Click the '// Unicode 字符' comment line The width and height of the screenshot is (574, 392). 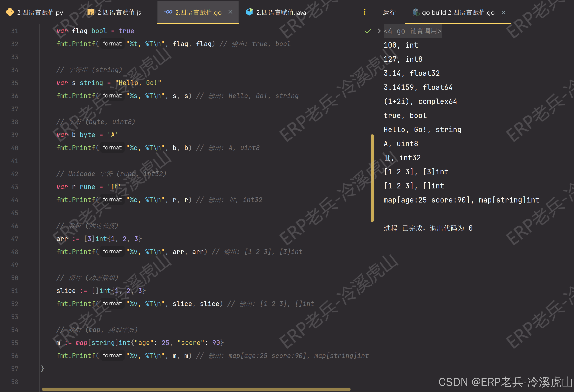point(111,174)
